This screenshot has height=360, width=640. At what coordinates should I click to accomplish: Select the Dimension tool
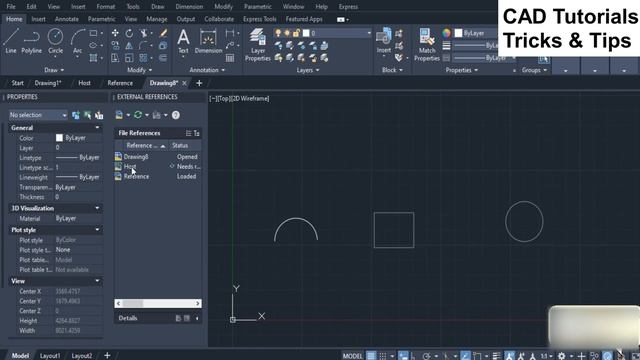point(208,41)
